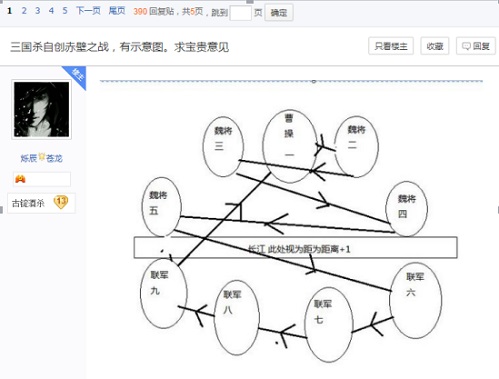Image resolution: width=499 pixels, height=379 pixels.
Task: Click the 魏将 五 oval in diagram
Action: tap(161, 206)
